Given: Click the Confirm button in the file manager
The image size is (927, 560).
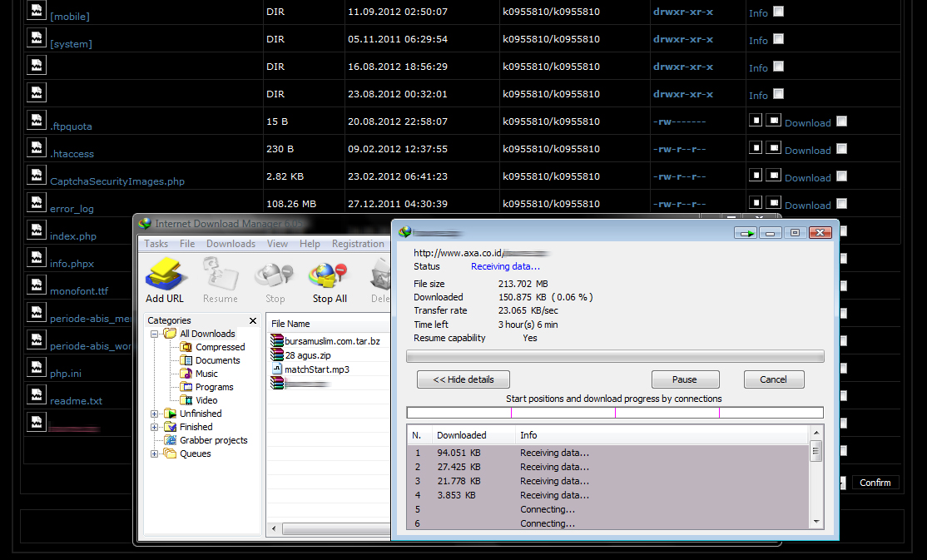Looking at the screenshot, I should coord(875,483).
